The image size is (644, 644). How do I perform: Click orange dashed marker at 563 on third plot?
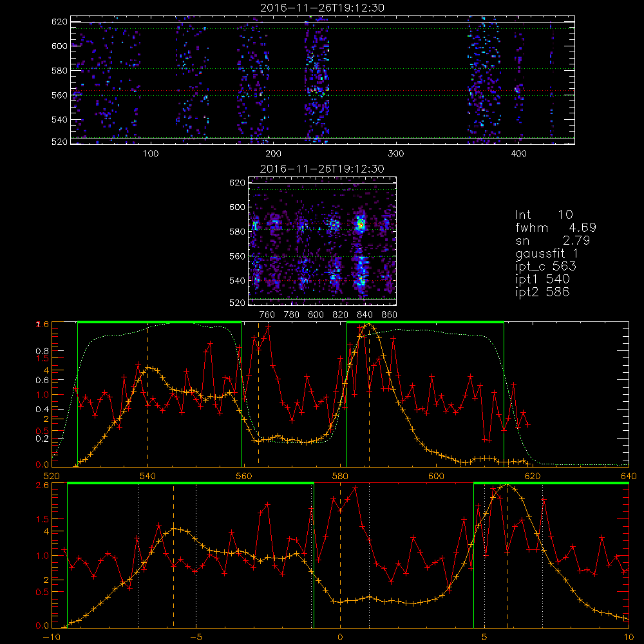(258, 394)
